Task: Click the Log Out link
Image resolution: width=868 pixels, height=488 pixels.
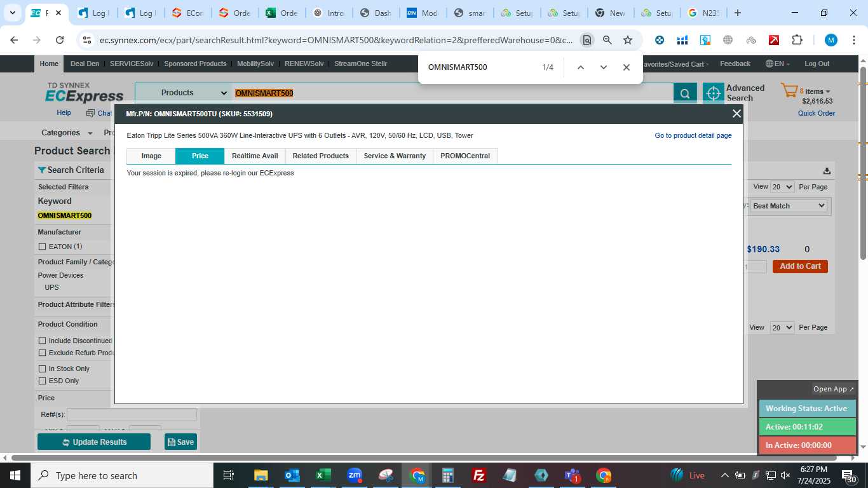Action: 817,64
